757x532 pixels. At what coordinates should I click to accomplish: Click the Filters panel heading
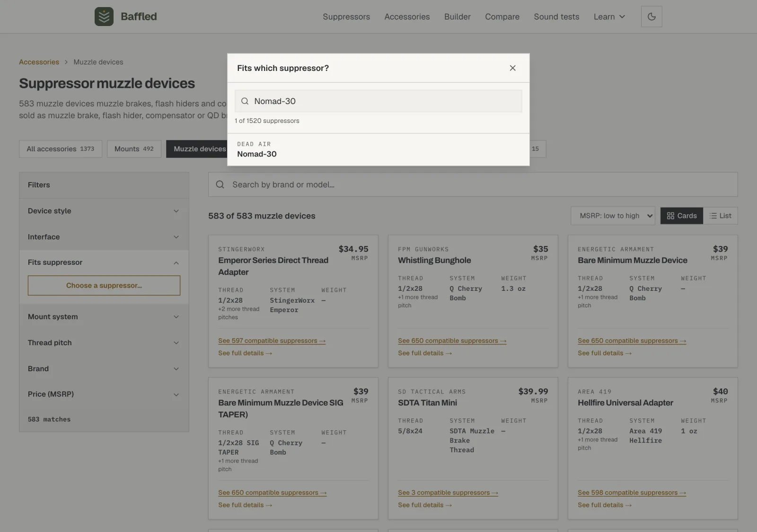pos(39,185)
